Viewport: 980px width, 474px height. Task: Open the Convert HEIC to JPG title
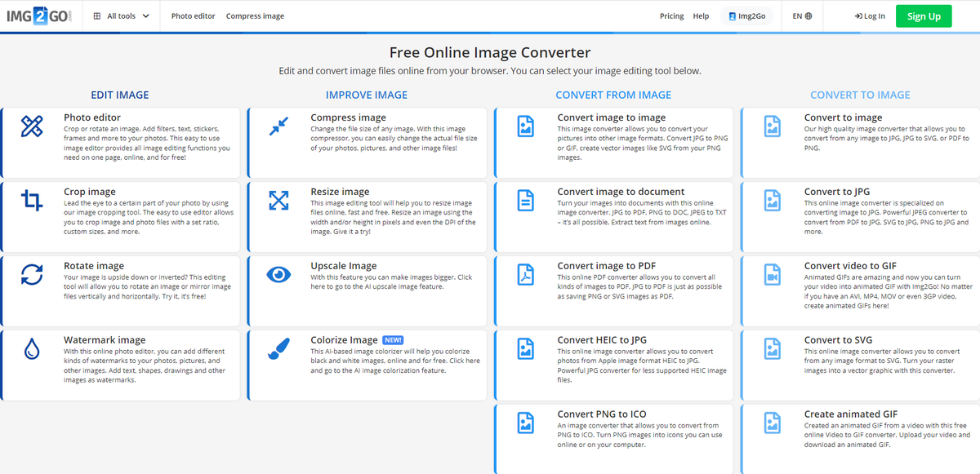coord(602,340)
